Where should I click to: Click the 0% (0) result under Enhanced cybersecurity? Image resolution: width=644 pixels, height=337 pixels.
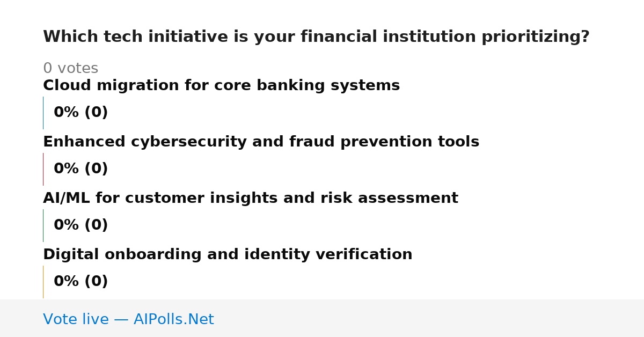point(81,169)
